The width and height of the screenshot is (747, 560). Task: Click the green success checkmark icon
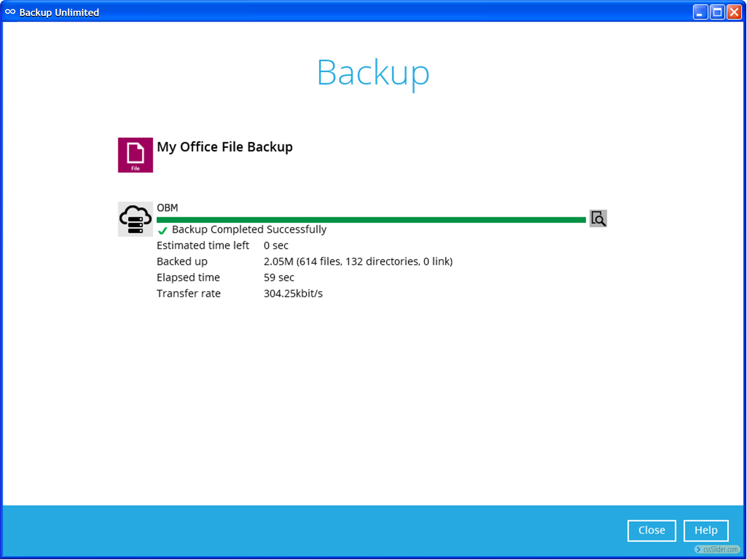click(162, 230)
